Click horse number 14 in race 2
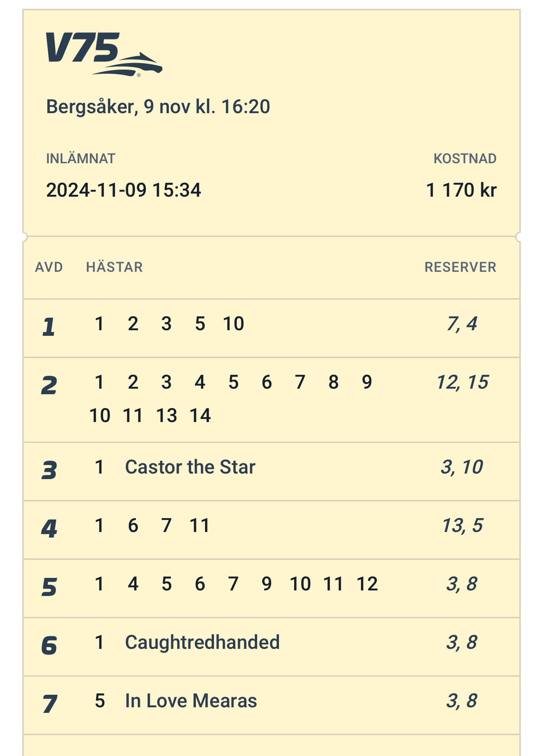543x756 pixels. (x=200, y=416)
